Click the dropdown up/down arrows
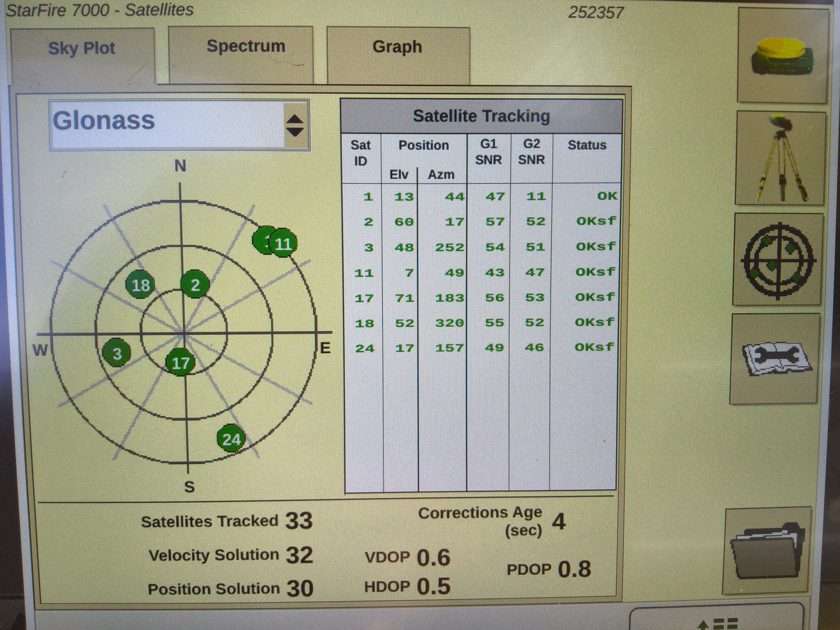 295,125
